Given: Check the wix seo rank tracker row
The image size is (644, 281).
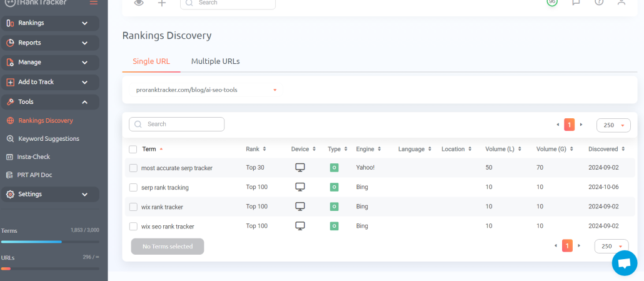Looking at the screenshot, I should (133, 227).
